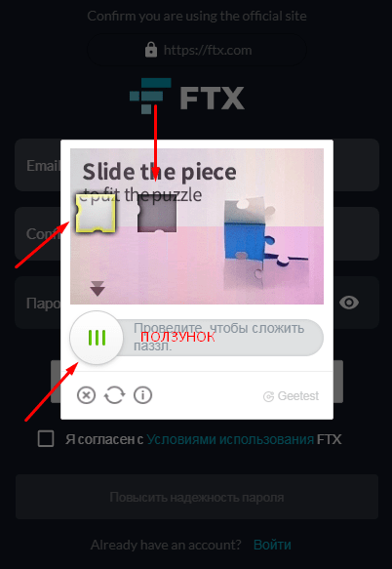Viewport: 392px width, 569px height.
Task: Toggle password visibility eye icon
Action: (x=349, y=303)
